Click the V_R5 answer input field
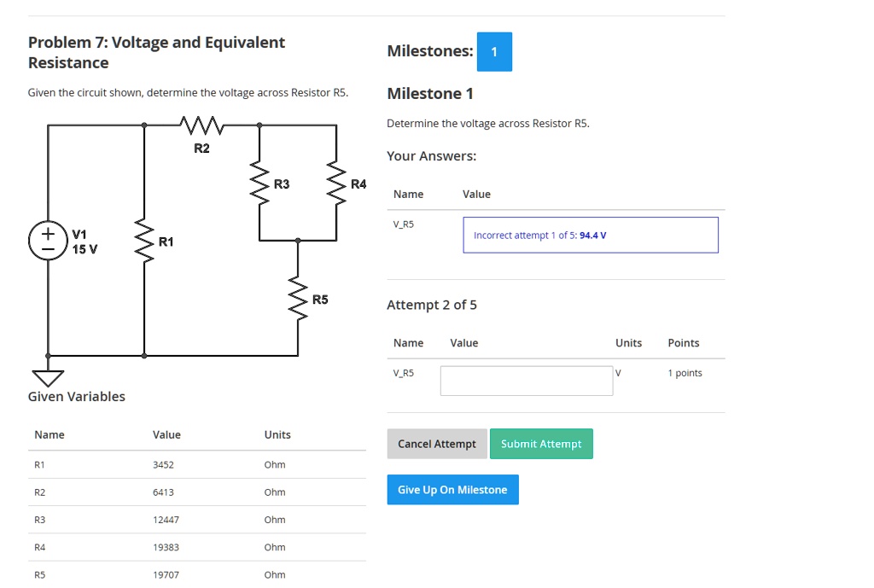 click(x=526, y=380)
